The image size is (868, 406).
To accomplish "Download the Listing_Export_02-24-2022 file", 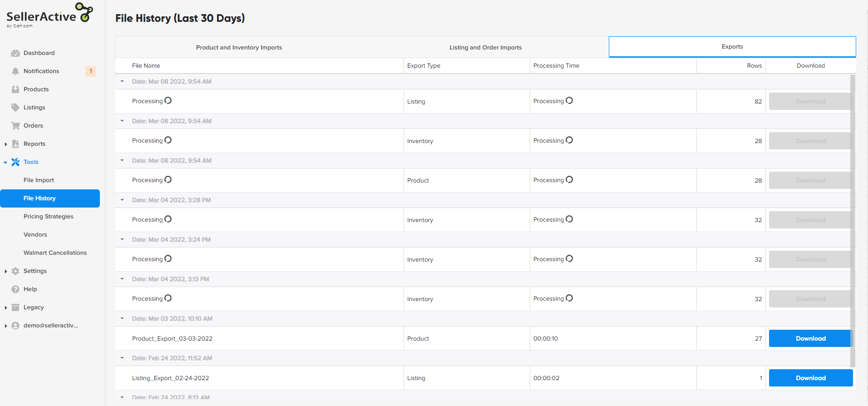I will coord(810,378).
